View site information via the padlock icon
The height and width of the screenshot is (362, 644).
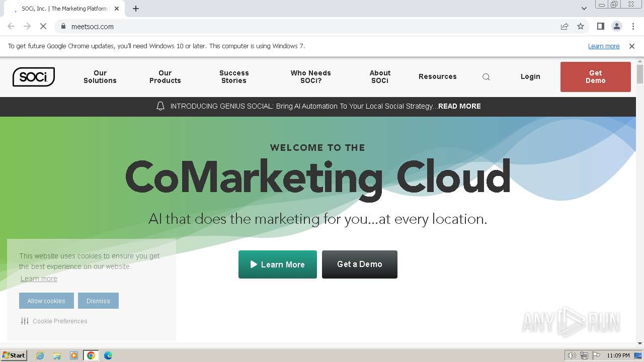[x=63, y=26]
